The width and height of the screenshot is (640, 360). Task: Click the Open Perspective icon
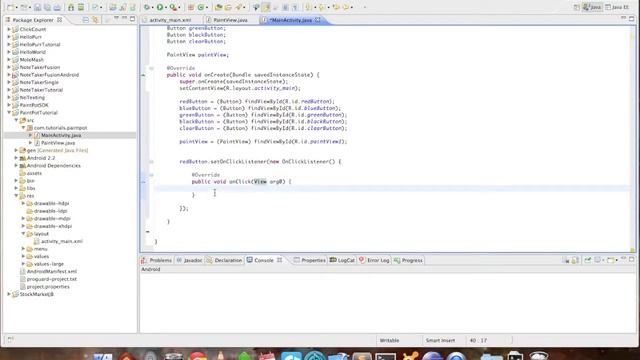click(576, 7)
